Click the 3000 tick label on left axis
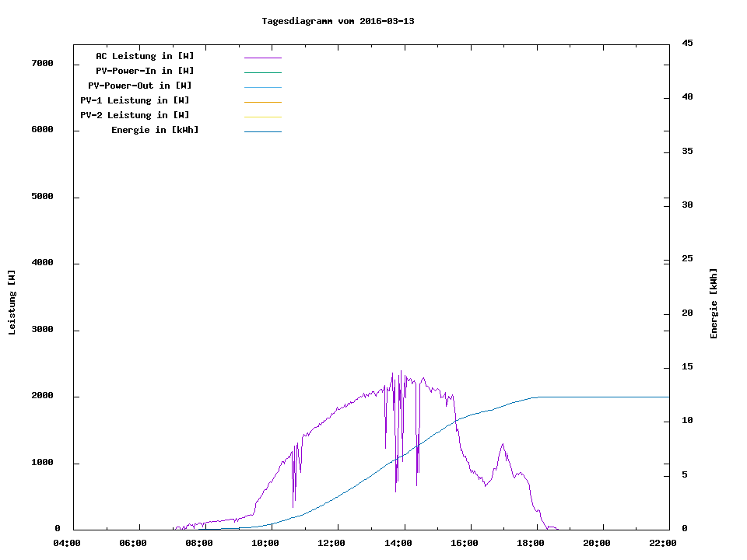The width and height of the screenshot is (747, 560). click(x=42, y=330)
